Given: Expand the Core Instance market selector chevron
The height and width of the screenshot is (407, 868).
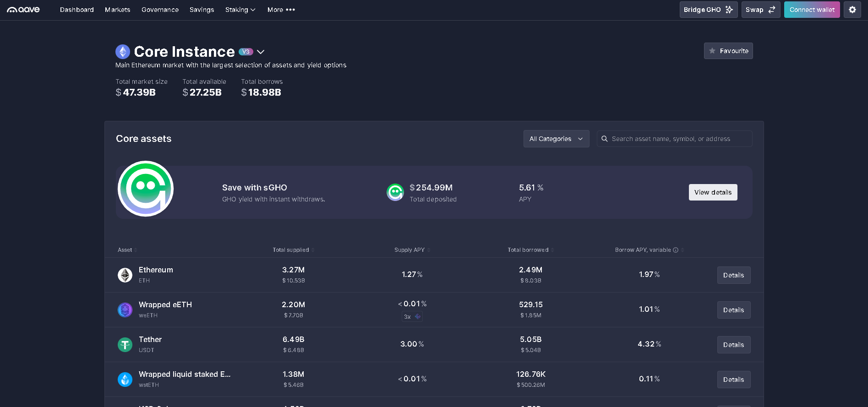Looking at the screenshot, I should click(261, 52).
